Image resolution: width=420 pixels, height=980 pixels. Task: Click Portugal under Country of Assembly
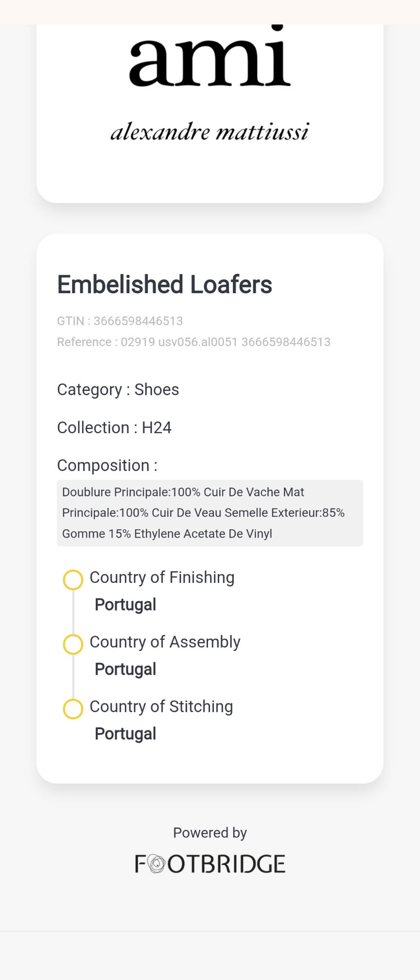[x=125, y=669]
